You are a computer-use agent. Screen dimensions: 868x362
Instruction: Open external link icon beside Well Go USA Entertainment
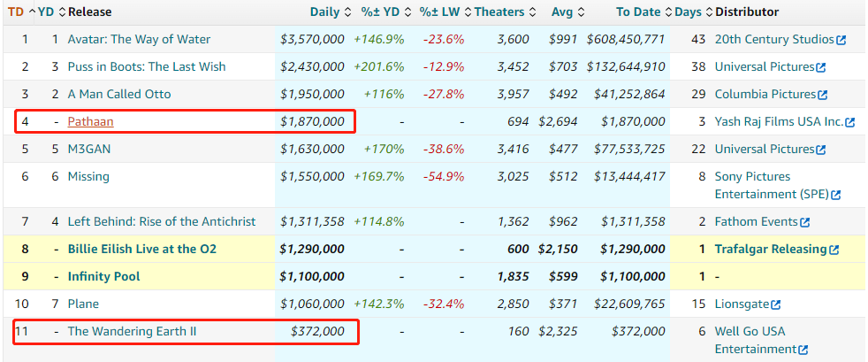click(x=803, y=350)
